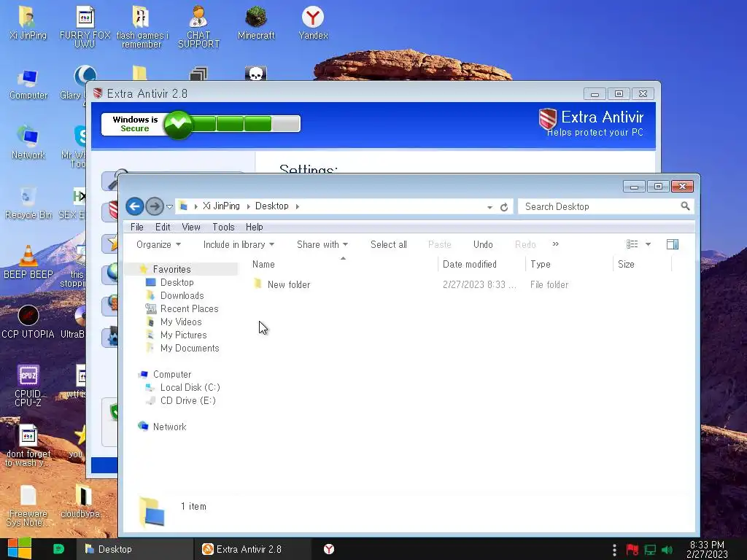Screen dimensions: 747x560
Task: Open the volume speaker tray icon
Action: click(667, 550)
